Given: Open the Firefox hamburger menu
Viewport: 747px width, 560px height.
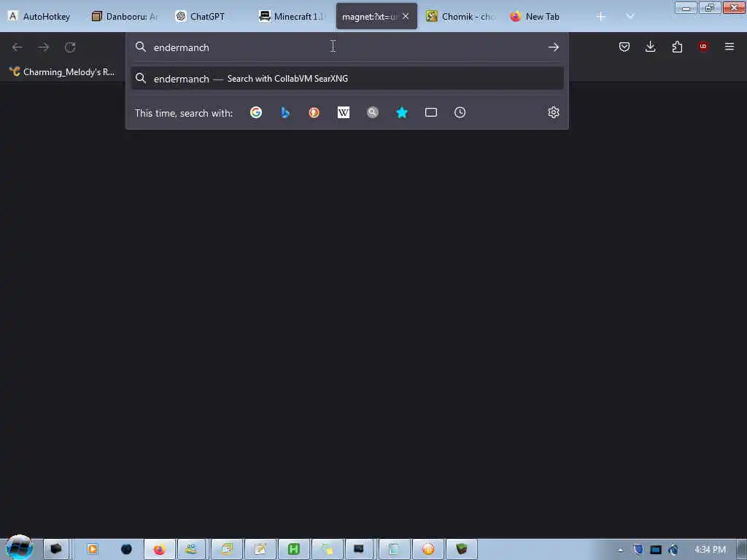Looking at the screenshot, I should tap(729, 47).
